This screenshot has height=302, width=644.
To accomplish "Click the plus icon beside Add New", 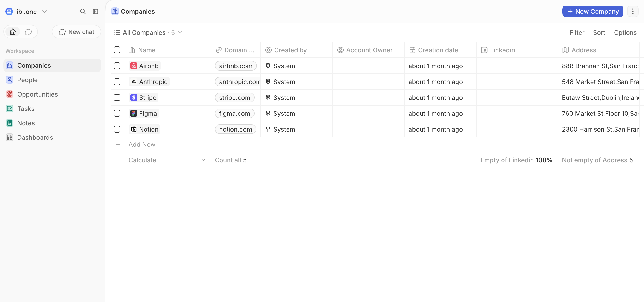I will click(118, 145).
